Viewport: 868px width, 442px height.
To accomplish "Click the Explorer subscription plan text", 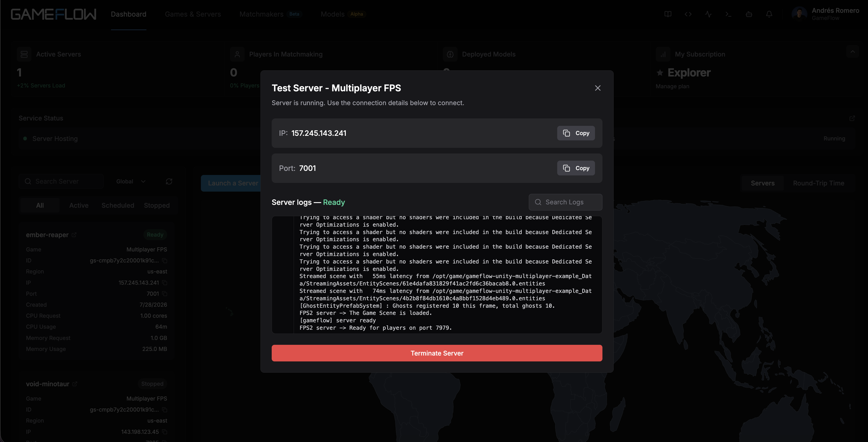I will click(x=689, y=72).
